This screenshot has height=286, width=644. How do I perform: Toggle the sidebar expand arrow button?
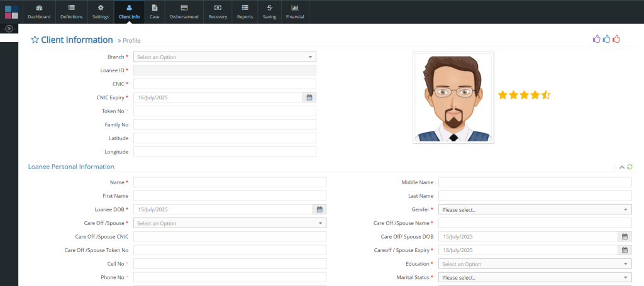[9, 28]
